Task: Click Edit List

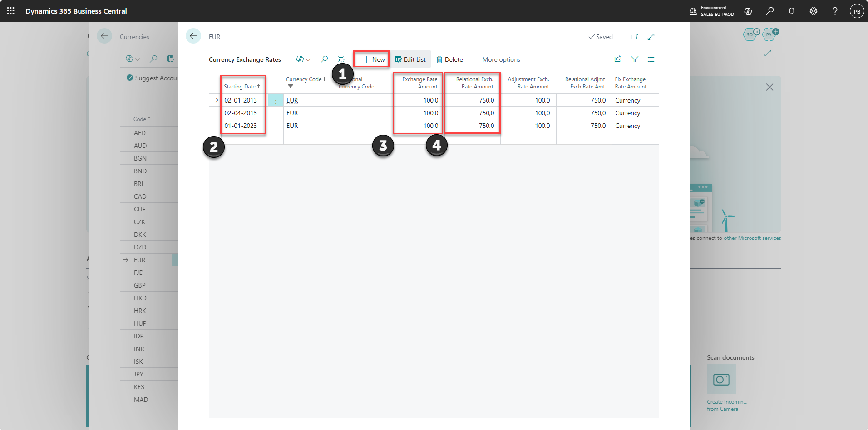Action: tap(410, 59)
